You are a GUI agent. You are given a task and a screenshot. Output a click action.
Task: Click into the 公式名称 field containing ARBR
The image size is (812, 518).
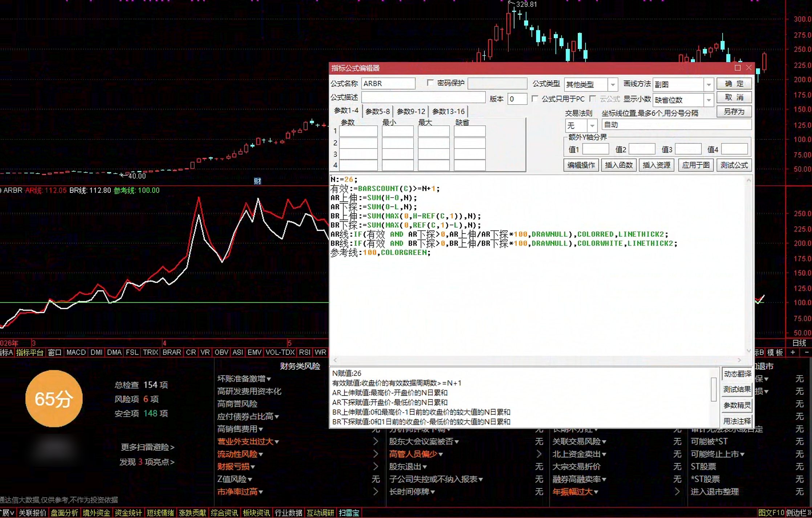388,84
